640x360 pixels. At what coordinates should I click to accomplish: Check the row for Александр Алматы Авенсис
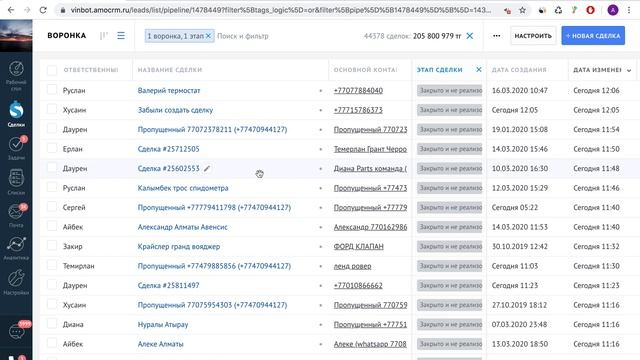(52, 227)
